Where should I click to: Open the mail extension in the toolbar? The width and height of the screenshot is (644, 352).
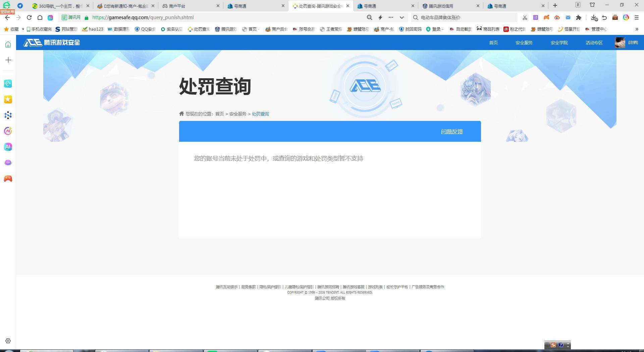click(x=568, y=17)
